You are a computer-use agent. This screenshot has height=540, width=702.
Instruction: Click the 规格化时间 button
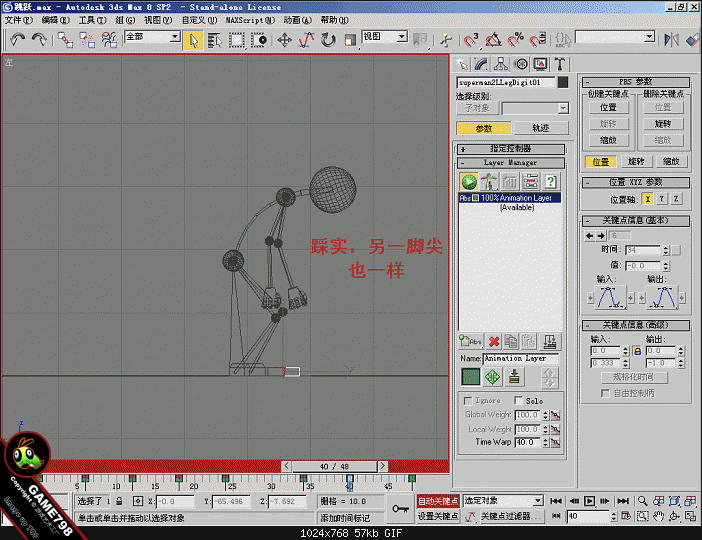click(x=634, y=377)
